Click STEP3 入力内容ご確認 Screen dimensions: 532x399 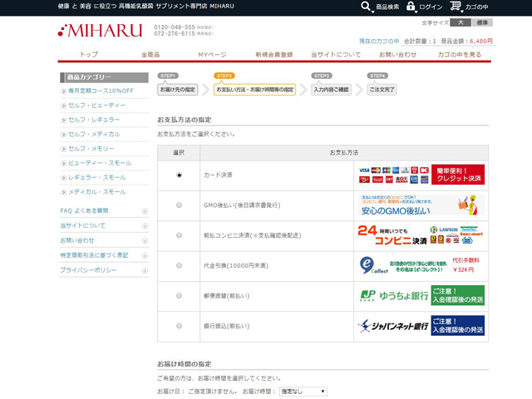click(x=331, y=90)
